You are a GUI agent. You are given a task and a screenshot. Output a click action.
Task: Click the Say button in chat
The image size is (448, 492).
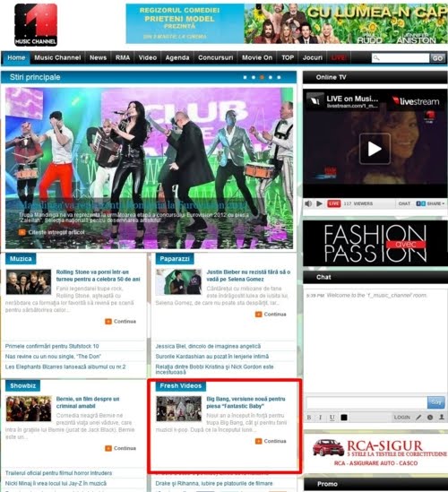(436, 402)
